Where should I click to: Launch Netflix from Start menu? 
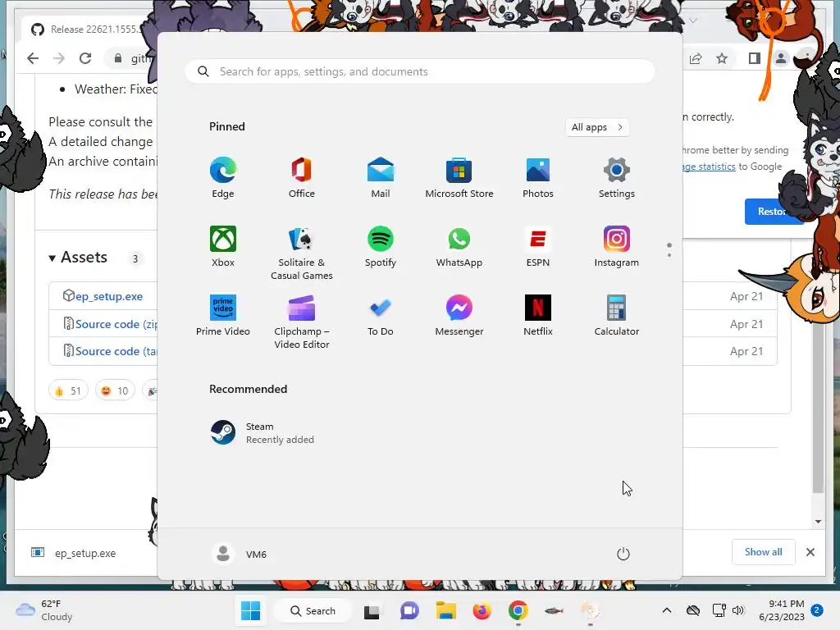[x=538, y=316]
